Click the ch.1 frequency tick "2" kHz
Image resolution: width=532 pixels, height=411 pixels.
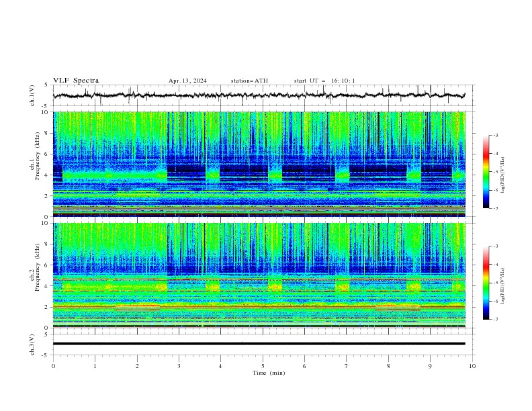(48, 195)
